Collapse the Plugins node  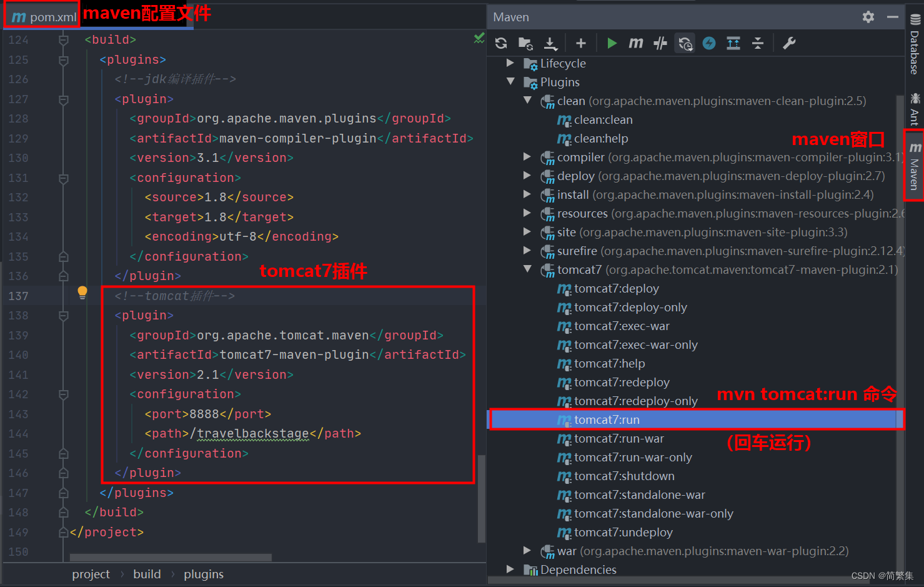coord(510,81)
